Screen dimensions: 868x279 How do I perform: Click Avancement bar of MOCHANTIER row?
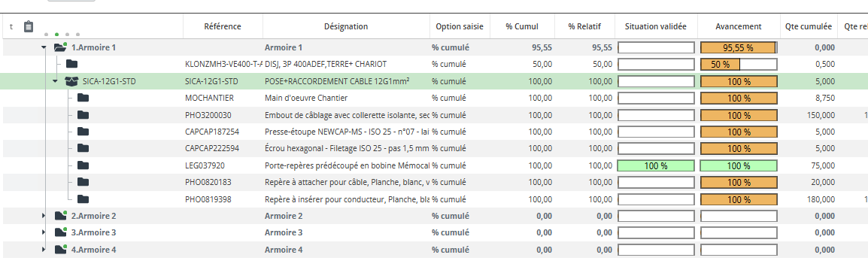click(x=739, y=98)
